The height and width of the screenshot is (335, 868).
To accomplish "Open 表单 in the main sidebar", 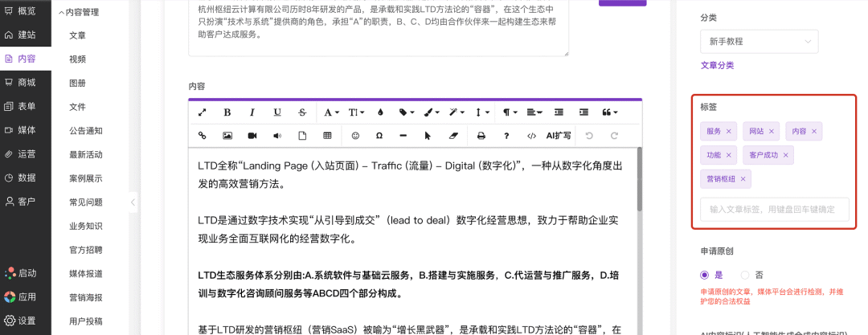I will (26, 106).
